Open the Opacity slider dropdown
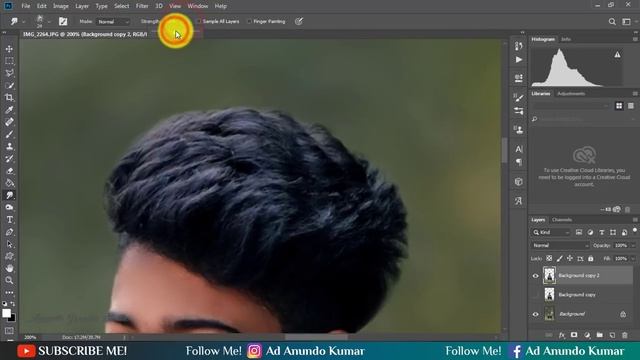Viewport: 640px width, 360px height. pyautogui.click(x=633, y=245)
